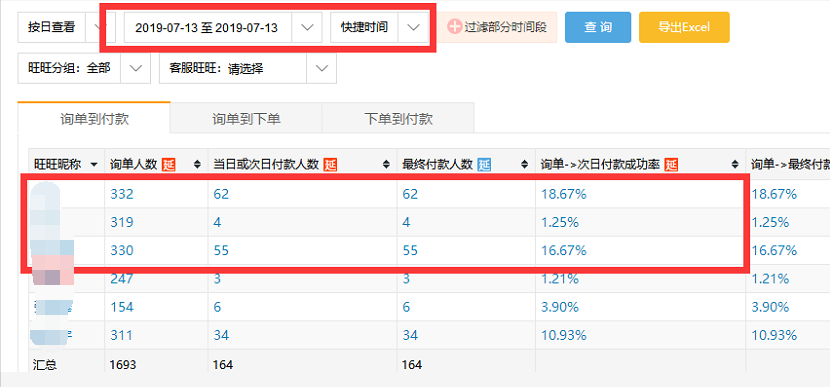Sort by 最终付款人数 using its sort arrows

click(x=525, y=165)
